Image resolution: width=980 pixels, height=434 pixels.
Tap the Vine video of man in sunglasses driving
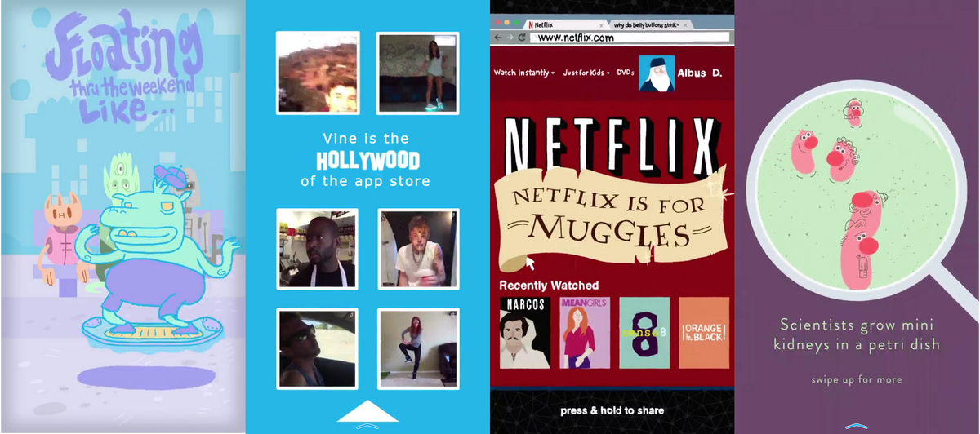(318, 348)
